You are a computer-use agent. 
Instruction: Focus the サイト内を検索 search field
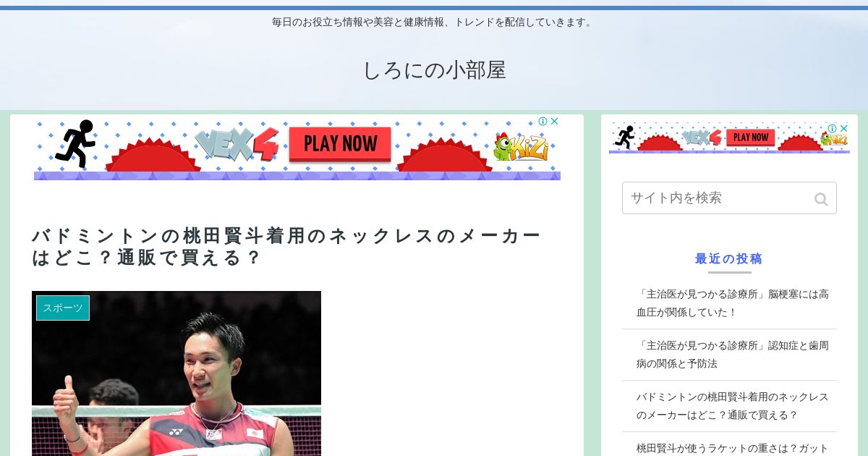[x=729, y=198]
